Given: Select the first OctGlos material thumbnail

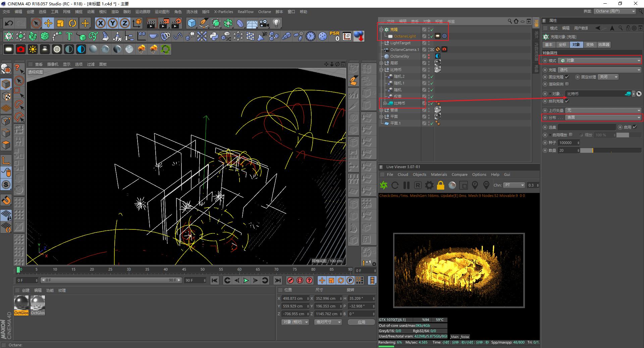Looking at the screenshot, I should pos(21,303).
